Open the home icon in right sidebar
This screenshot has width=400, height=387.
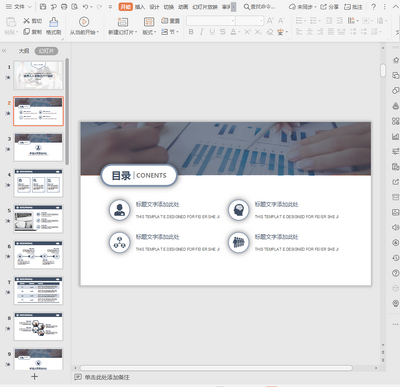[x=396, y=60]
